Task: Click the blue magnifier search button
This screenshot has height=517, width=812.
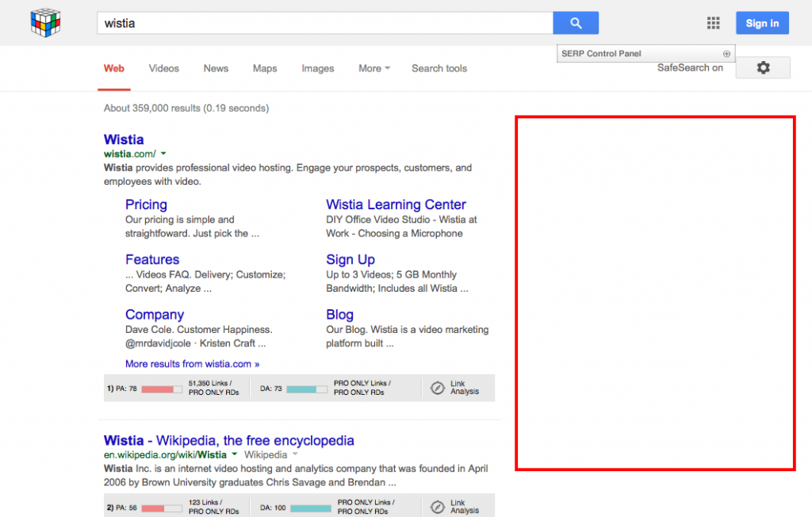Action: (x=576, y=23)
